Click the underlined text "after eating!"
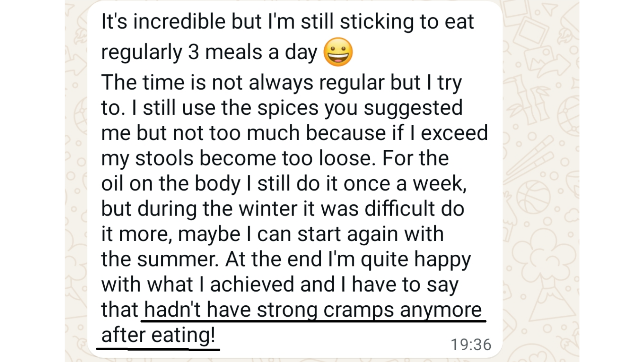This screenshot has width=644, height=362. tap(158, 335)
